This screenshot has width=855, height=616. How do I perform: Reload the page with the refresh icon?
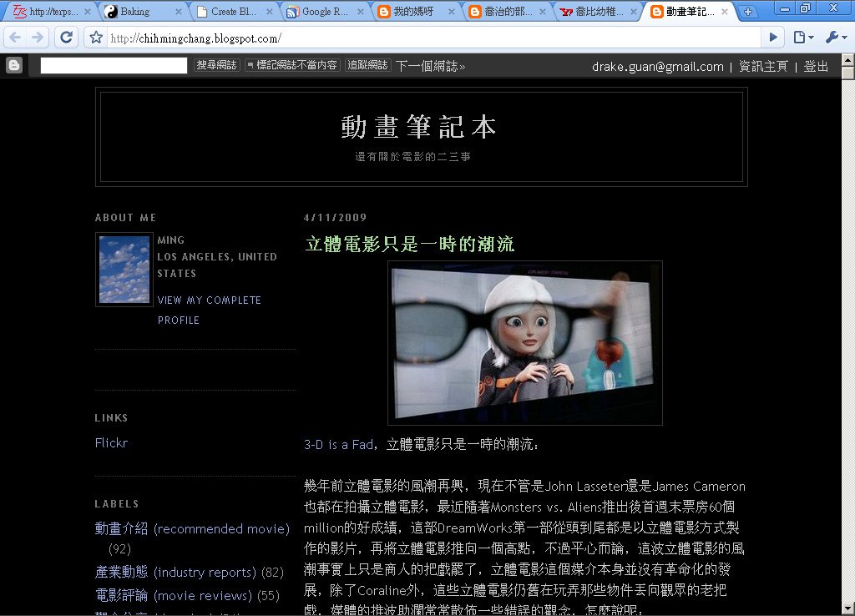pyautogui.click(x=67, y=37)
